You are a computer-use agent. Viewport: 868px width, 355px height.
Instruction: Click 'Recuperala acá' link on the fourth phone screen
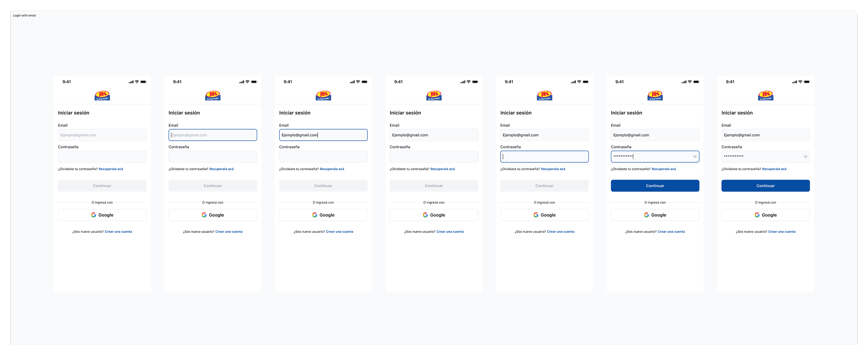tap(443, 169)
